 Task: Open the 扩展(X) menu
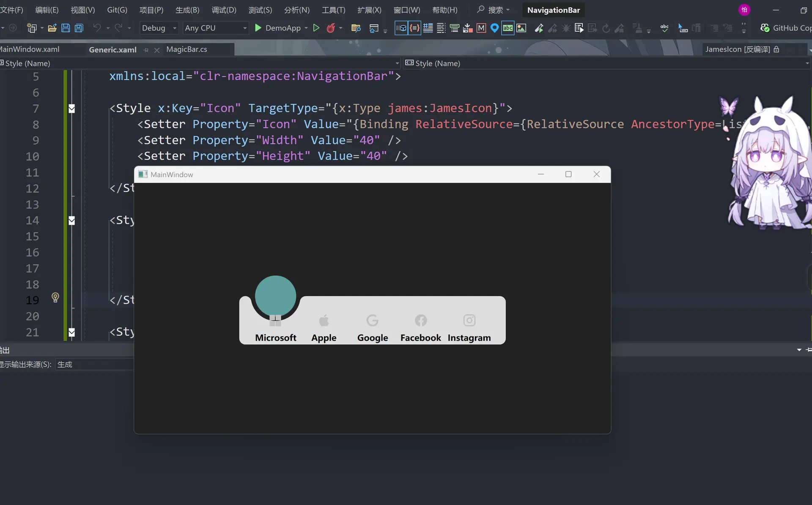(x=369, y=10)
